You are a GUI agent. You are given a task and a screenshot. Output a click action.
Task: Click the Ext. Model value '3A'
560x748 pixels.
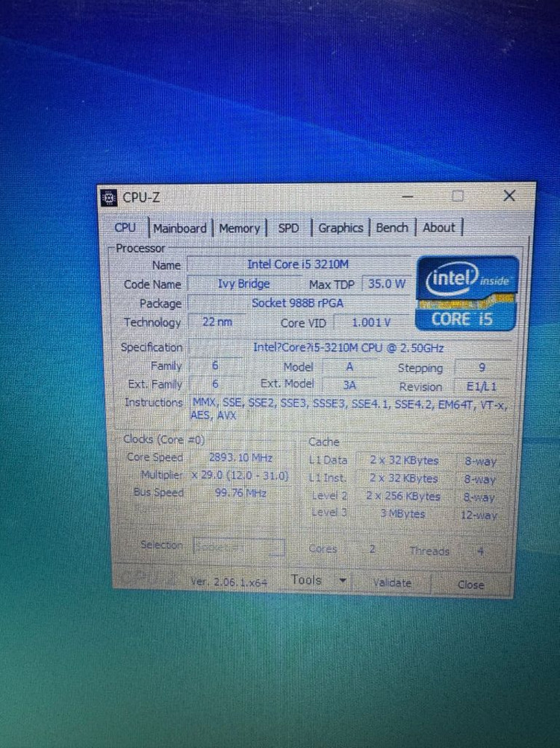point(349,385)
